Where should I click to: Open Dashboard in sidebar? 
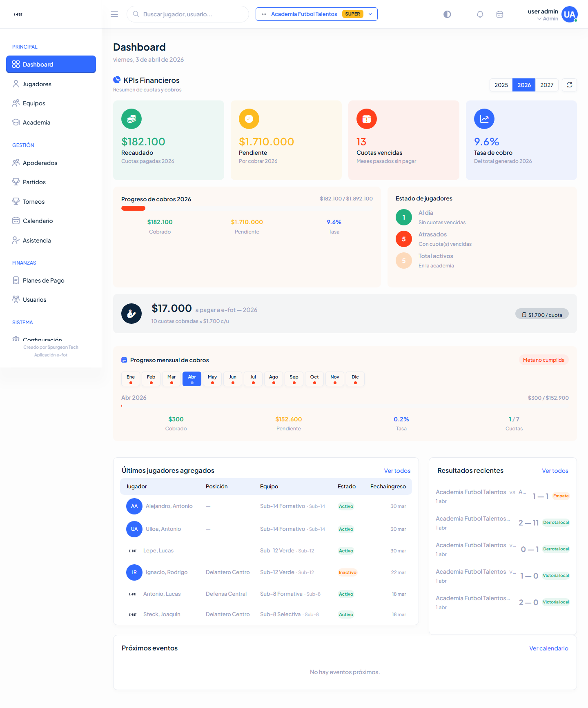pyautogui.click(x=51, y=65)
